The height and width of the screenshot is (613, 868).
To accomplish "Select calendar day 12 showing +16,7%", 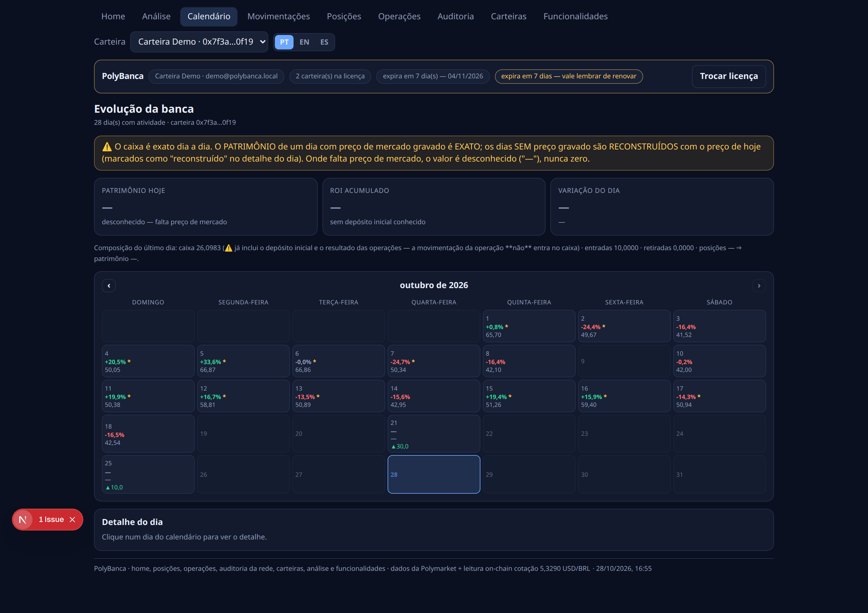I will click(x=244, y=396).
